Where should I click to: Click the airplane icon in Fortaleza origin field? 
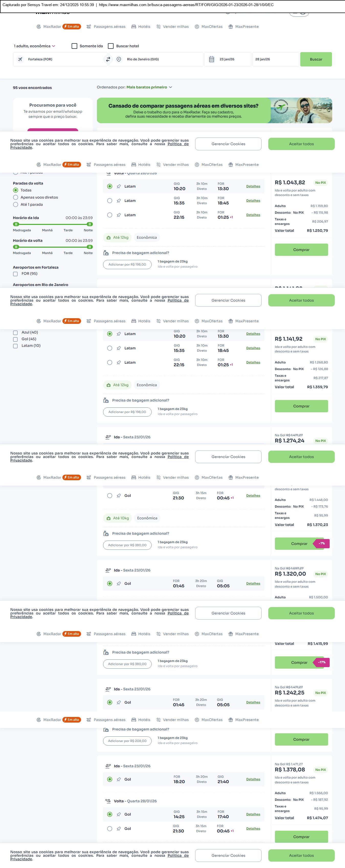click(x=20, y=59)
